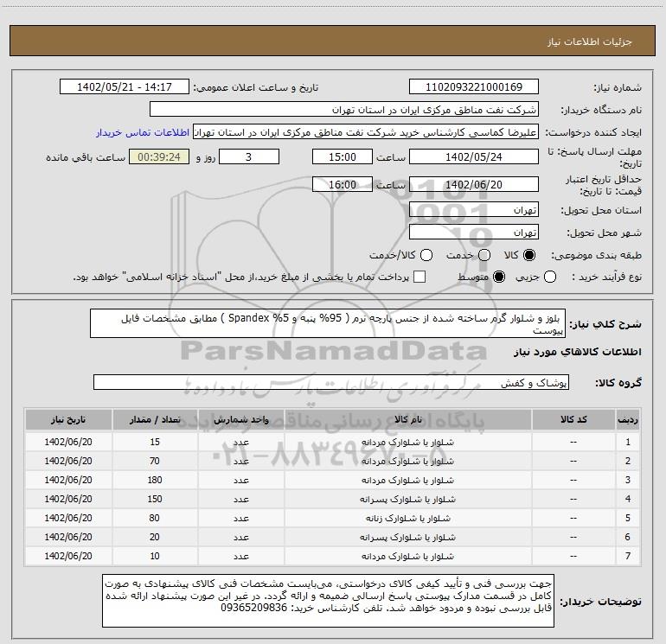Image resolution: width=666 pixels, height=644 pixels.
Task: Click the نام کالا column header
Action: pos(407,419)
